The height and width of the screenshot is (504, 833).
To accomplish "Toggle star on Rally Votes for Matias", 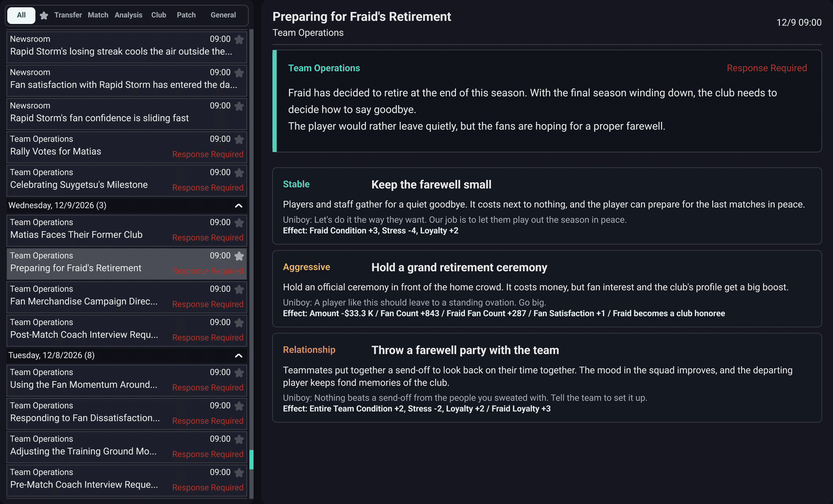I will click(239, 139).
